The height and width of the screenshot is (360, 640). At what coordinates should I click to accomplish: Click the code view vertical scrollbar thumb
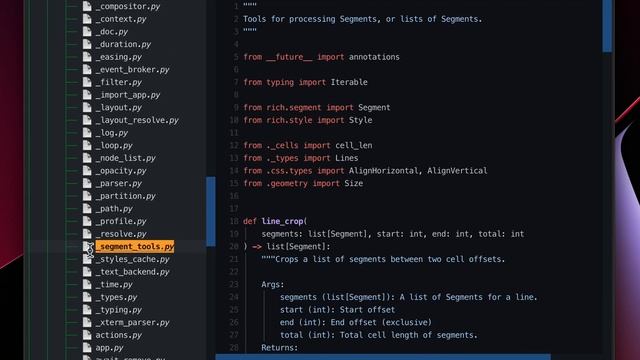(607, 26)
